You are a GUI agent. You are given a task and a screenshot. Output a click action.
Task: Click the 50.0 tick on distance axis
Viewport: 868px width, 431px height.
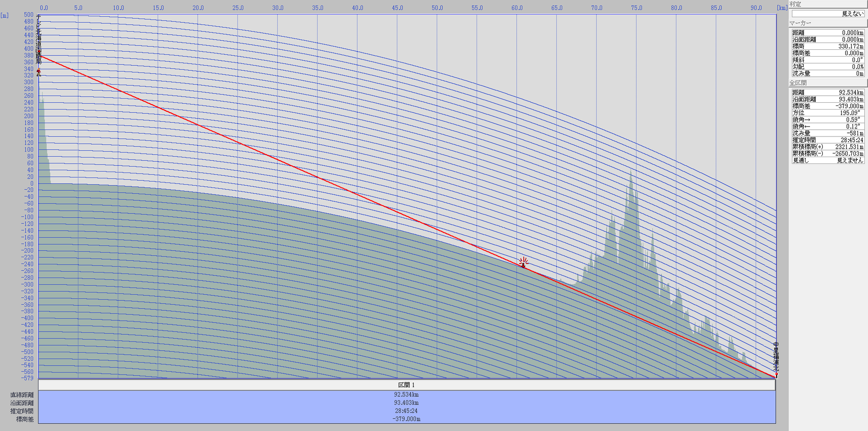(437, 8)
